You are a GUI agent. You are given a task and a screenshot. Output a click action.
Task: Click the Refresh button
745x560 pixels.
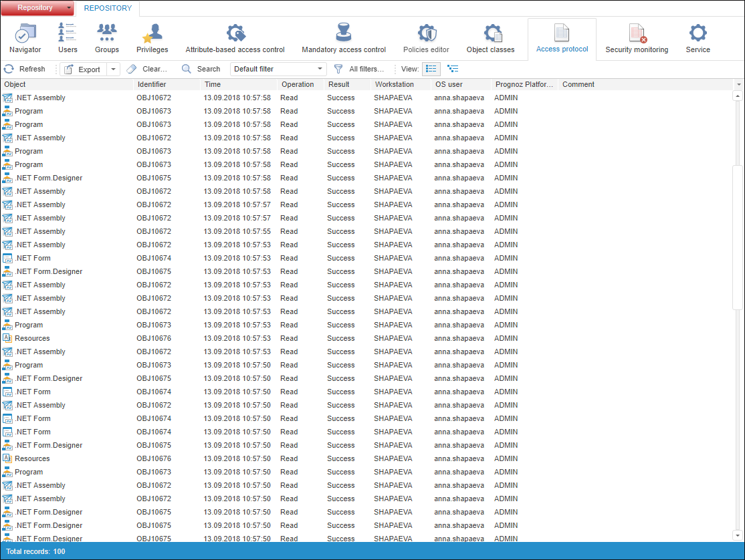tap(25, 69)
